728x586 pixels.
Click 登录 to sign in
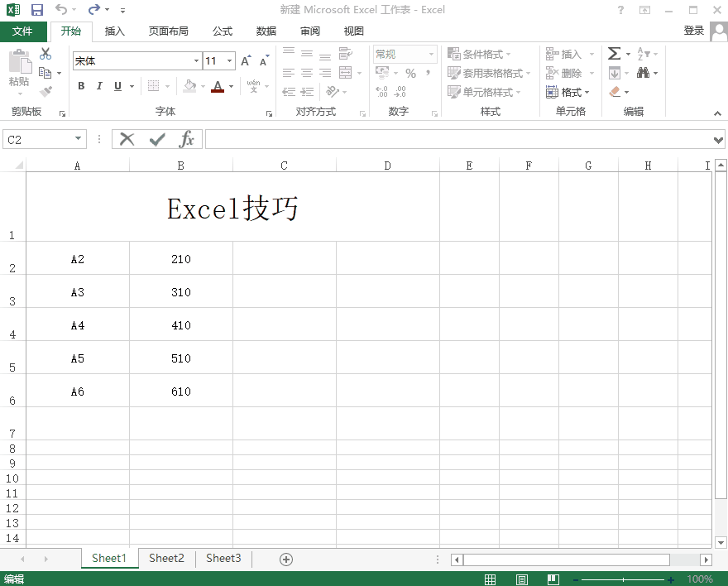click(x=693, y=31)
